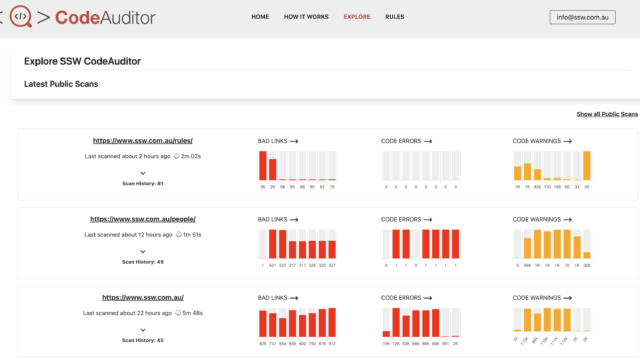The image size is (640, 360).
Task: Click the clock icon beside 1m 51s
Action: 178,234
